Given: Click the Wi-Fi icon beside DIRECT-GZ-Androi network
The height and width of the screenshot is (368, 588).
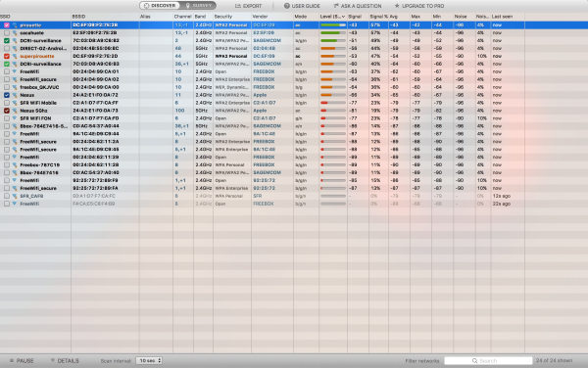Looking at the screenshot, I should pyautogui.click(x=15, y=48).
